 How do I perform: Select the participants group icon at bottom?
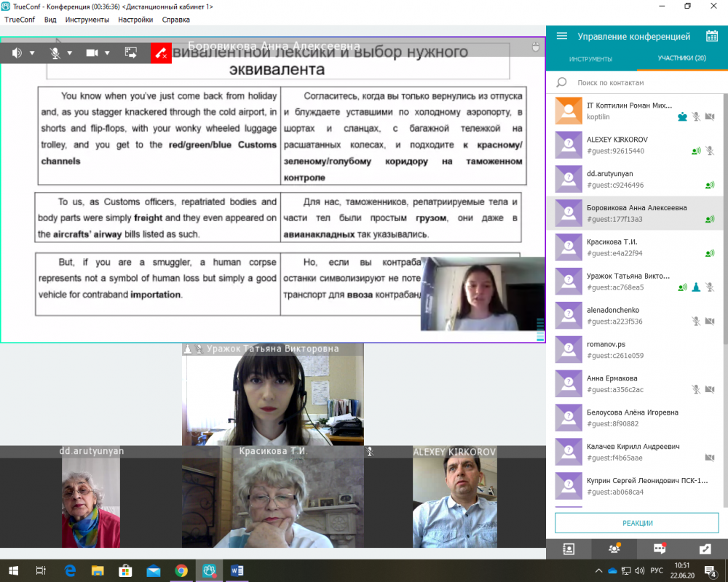[614, 549]
